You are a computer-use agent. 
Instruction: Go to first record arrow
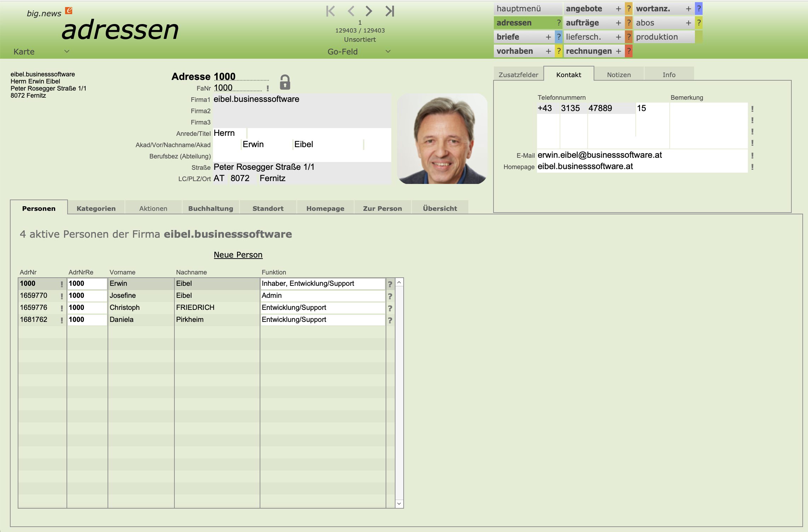330,11
